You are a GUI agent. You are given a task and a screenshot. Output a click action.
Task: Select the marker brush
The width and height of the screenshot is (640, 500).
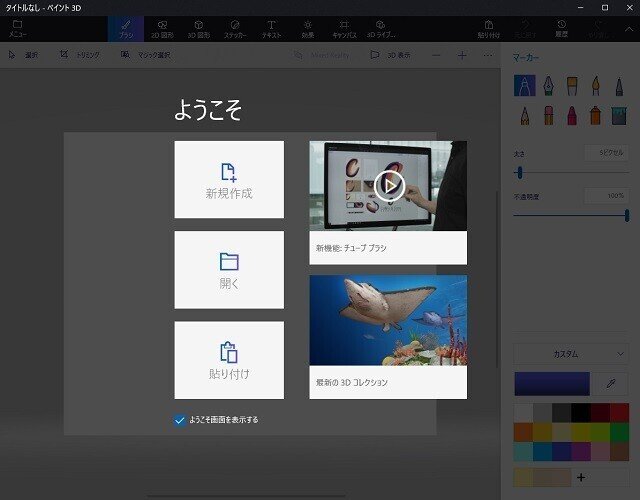(524, 85)
